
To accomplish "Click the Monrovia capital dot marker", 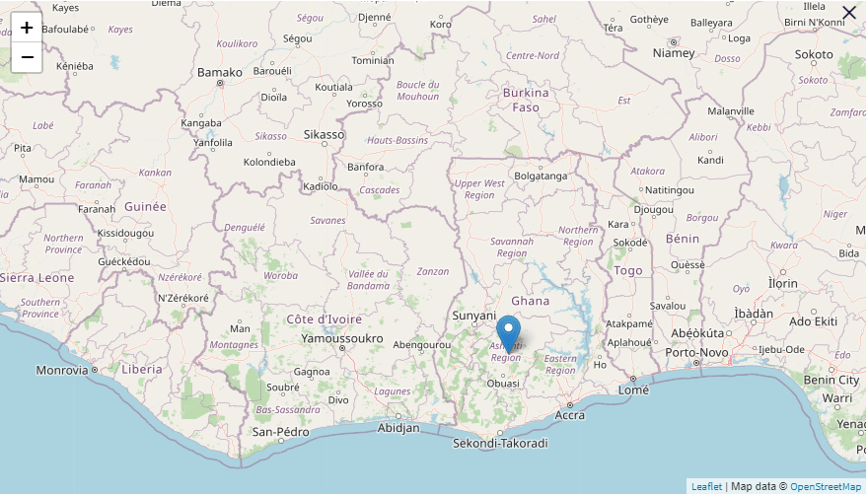I will [95, 369].
